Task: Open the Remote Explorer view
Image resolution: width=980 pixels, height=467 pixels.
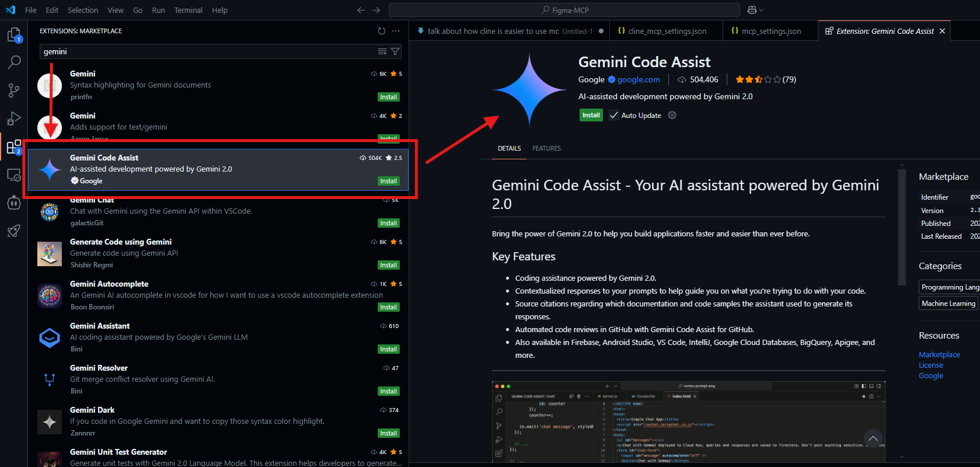Action: pyautogui.click(x=14, y=175)
